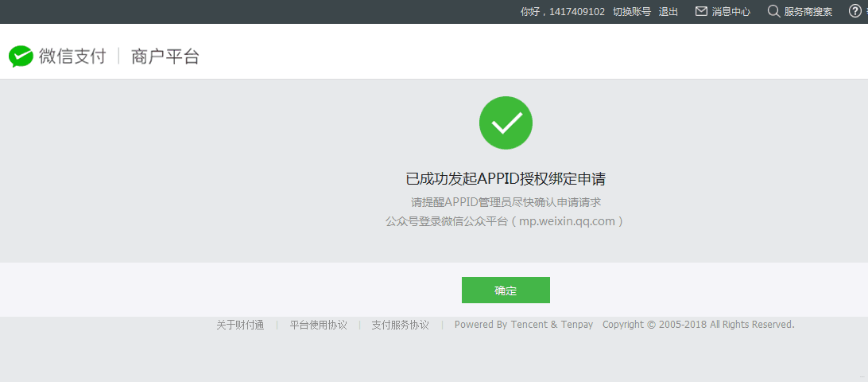
Task: Click the account greeting 你好，1417409102
Action: coord(562,12)
